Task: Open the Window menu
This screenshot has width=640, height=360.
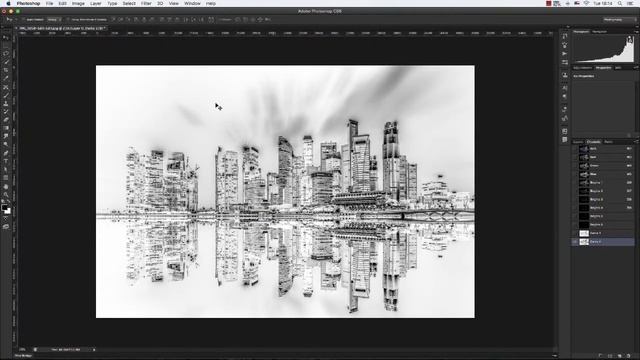Action: click(192, 3)
